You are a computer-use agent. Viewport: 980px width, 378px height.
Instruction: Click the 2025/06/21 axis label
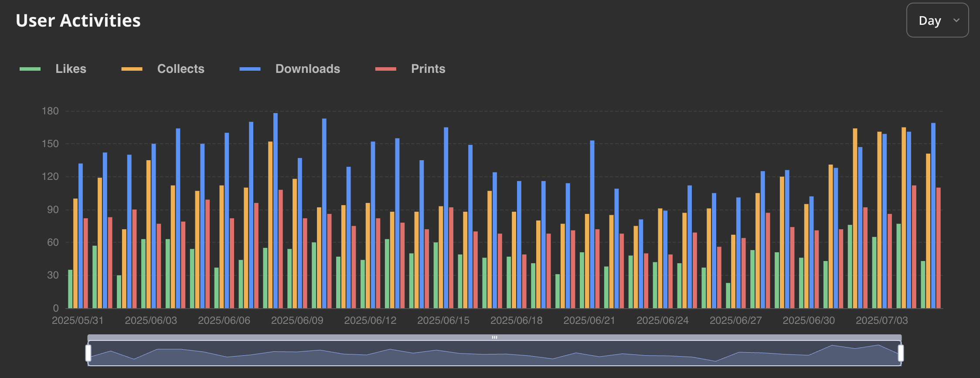point(589,320)
